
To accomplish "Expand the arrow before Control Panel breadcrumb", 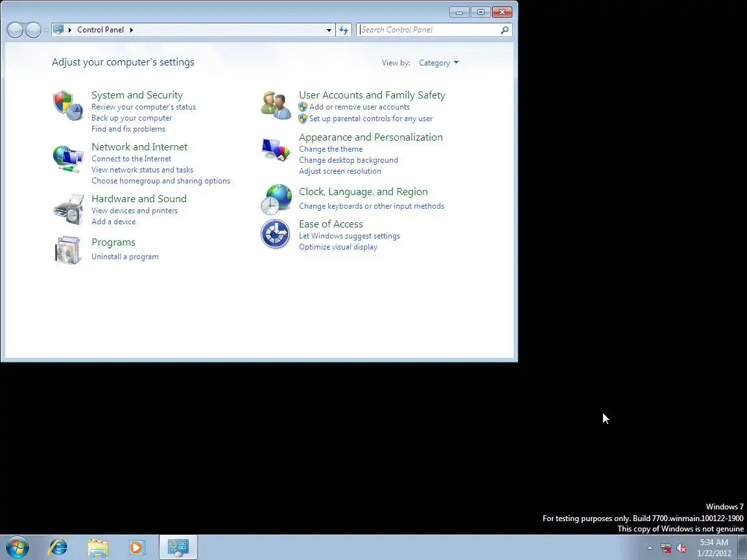I will pos(70,30).
